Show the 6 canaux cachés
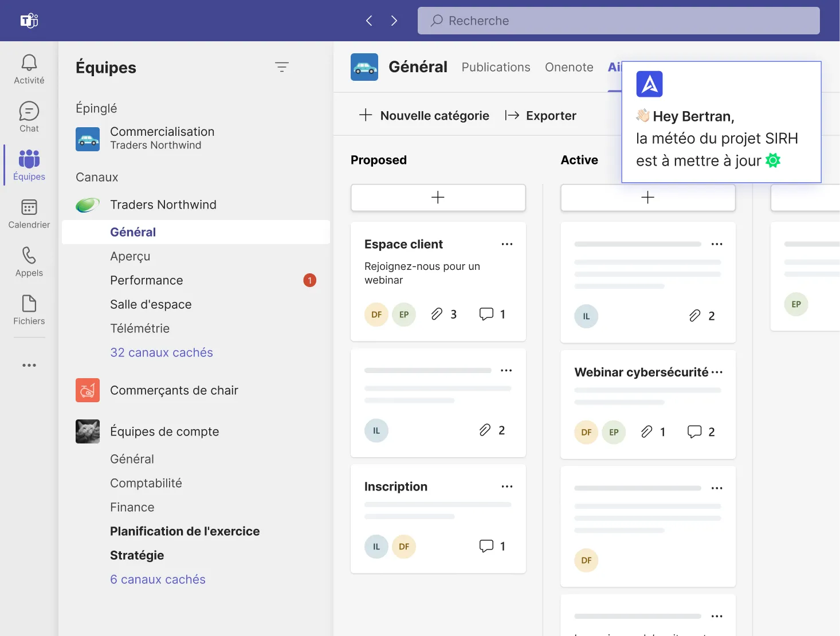 158,579
